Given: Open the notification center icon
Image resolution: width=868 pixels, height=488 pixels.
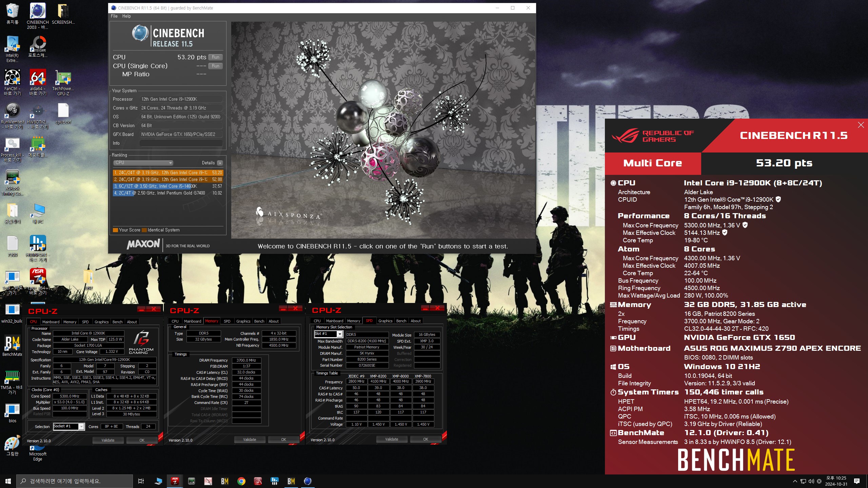Looking at the screenshot, I should tap(857, 481).
